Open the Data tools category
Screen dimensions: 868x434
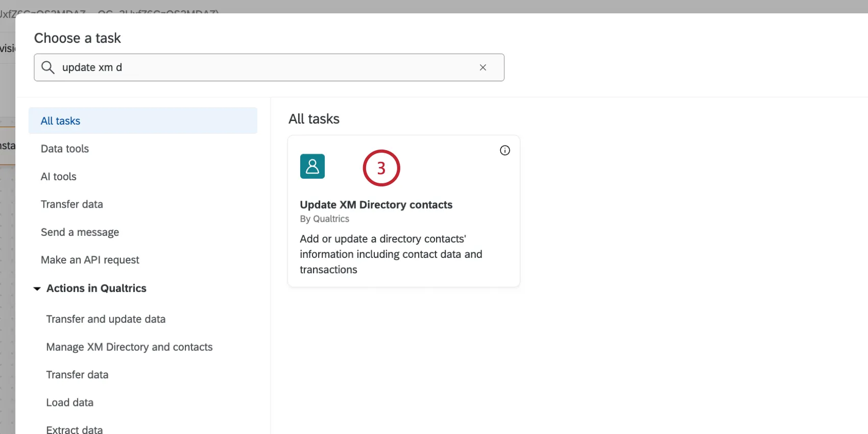click(x=65, y=149)
